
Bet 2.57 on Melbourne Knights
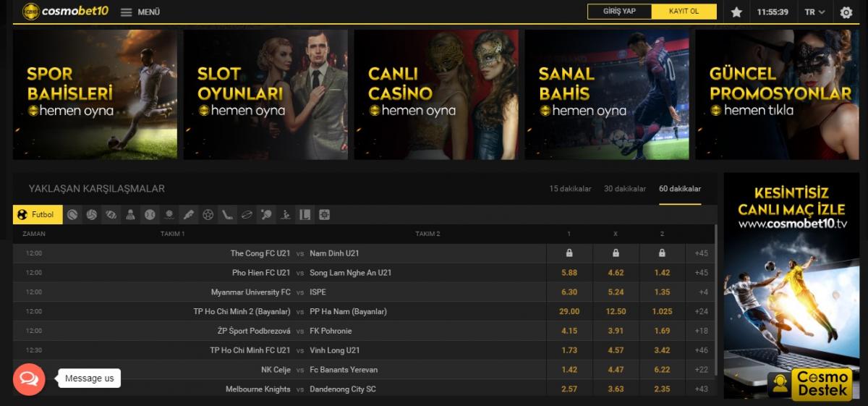tap(569, 389)
